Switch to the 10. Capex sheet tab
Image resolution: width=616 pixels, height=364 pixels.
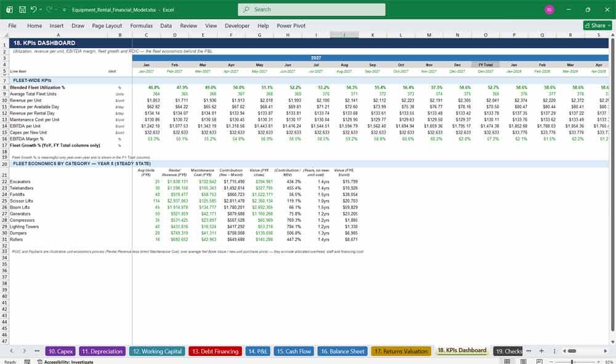(60, 352)
